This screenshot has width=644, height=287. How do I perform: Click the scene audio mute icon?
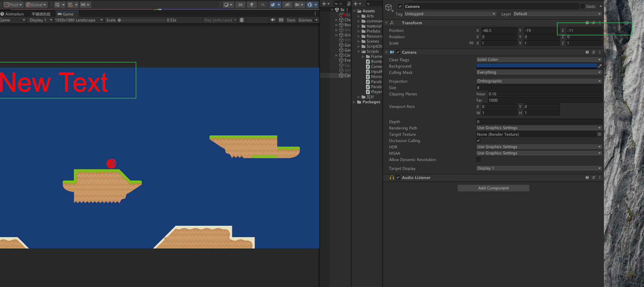pyautogui.click(x=263, y=5)
